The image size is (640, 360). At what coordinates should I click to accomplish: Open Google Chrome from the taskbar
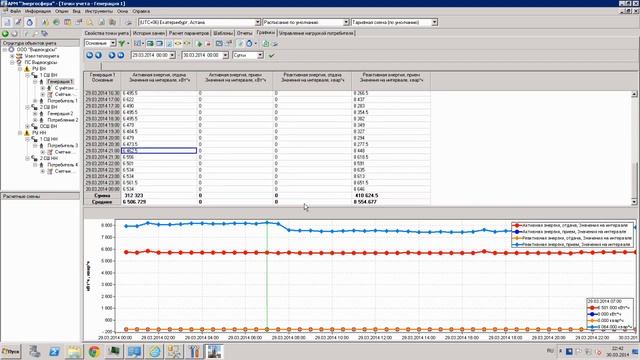click(94, 351)
